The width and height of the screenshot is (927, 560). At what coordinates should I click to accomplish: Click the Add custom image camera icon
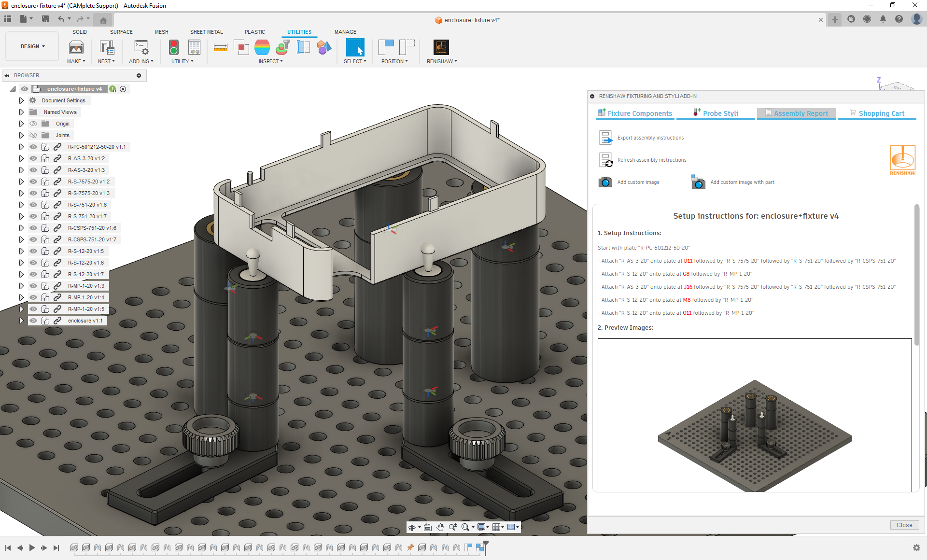point(605,182)
